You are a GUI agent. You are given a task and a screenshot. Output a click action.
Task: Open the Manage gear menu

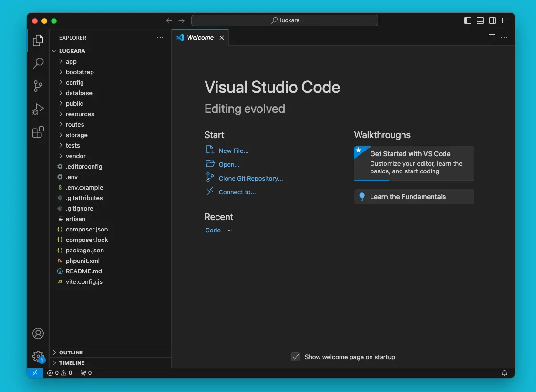(x=38, y=356)
